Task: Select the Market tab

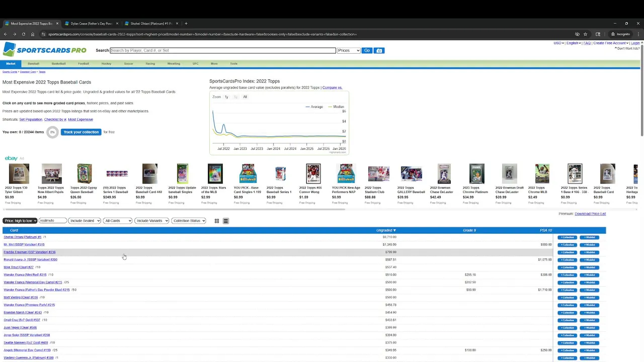Action: pos(11,64)
